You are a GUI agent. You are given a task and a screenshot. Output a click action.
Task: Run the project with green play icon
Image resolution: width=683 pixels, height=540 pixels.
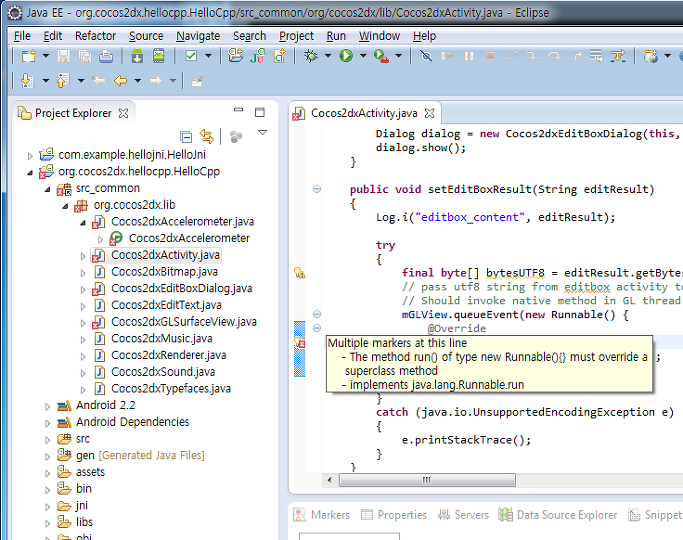[346, 56]
